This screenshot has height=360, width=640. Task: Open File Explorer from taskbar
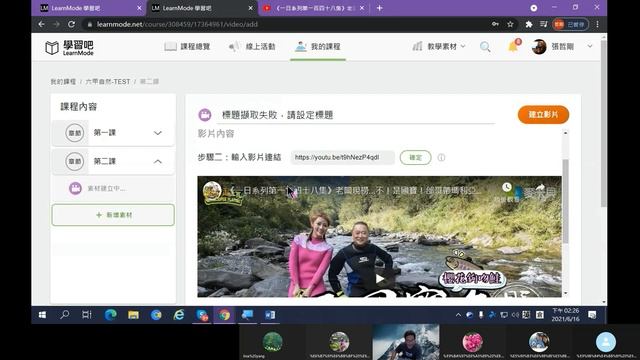point(133,315)
